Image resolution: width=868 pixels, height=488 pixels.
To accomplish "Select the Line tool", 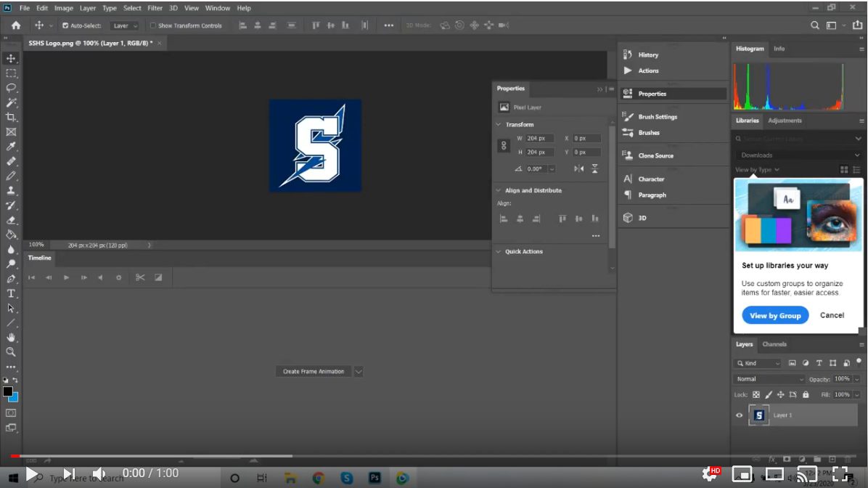I will [10, 322].
